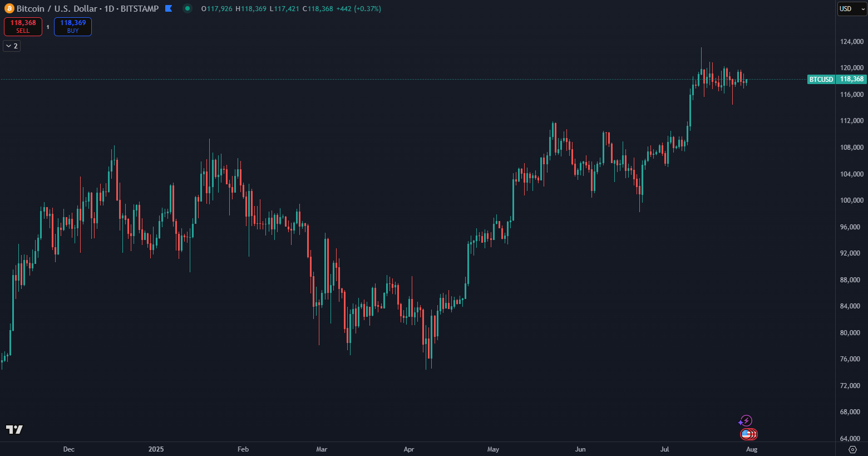Click the Aug label on the time axis
The height and width of the screenshot is (456, 868).
(x=752, y=449)
